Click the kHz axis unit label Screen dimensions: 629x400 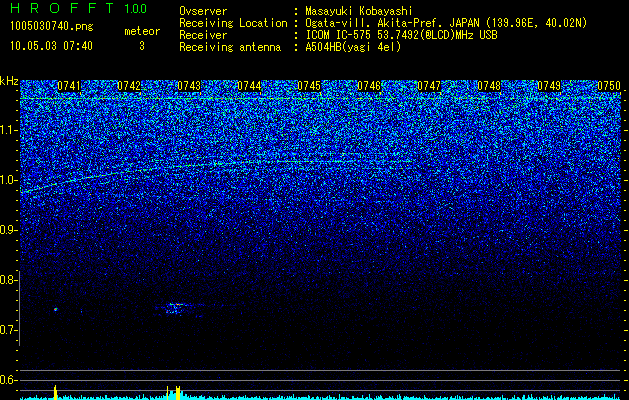click(9, 81)
